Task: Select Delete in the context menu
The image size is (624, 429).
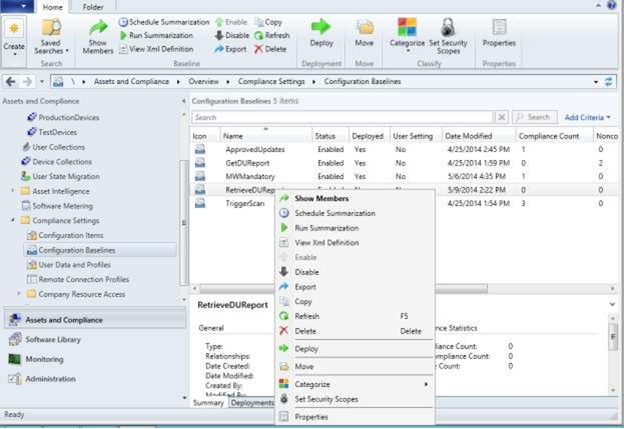Action: [x=304, y=331]
